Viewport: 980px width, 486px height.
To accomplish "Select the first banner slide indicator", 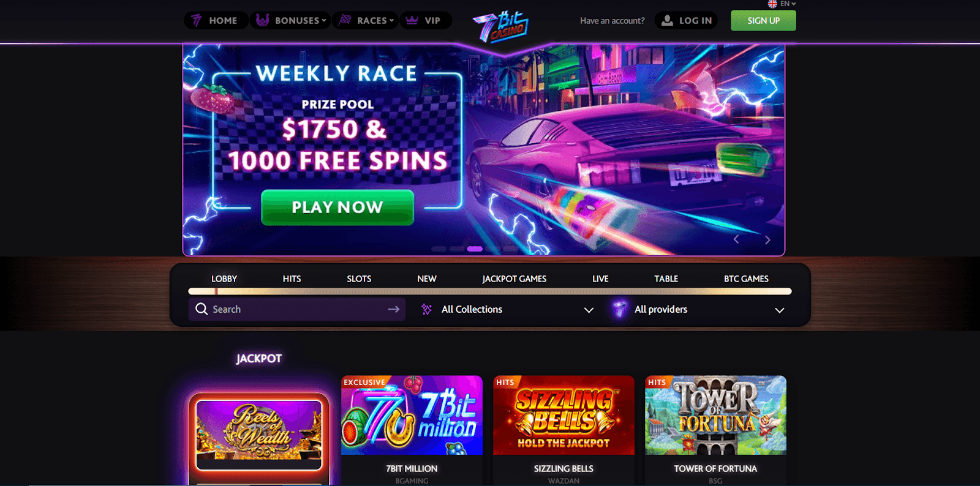I will pos(439,249).
